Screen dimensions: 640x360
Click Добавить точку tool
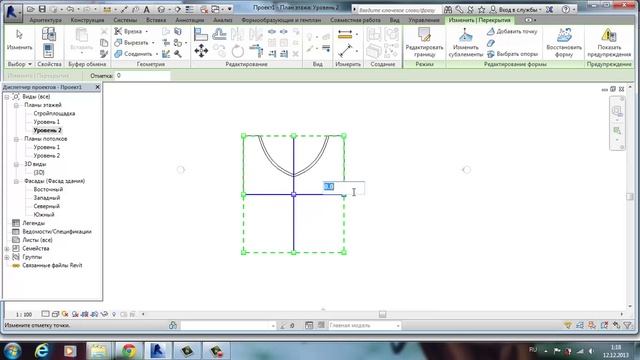[512, 31]
